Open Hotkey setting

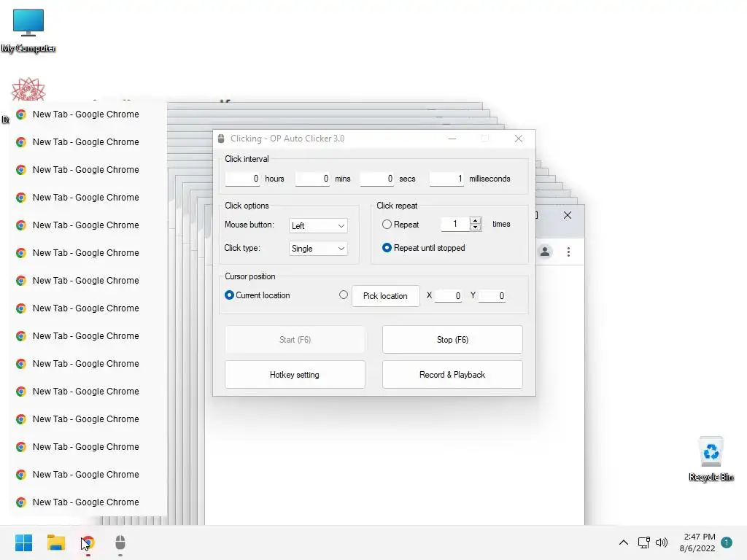coord(295,375)
